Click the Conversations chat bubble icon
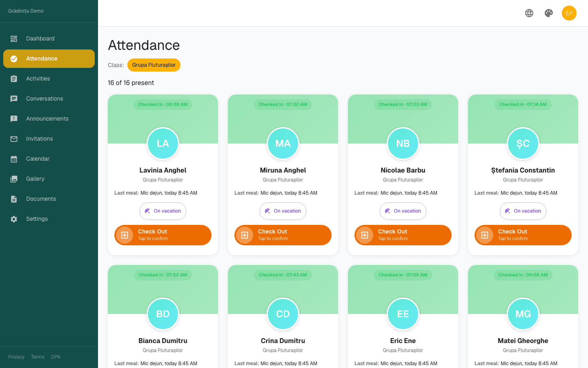The height and width of the screenshot is (368, 588). [14, 99]
